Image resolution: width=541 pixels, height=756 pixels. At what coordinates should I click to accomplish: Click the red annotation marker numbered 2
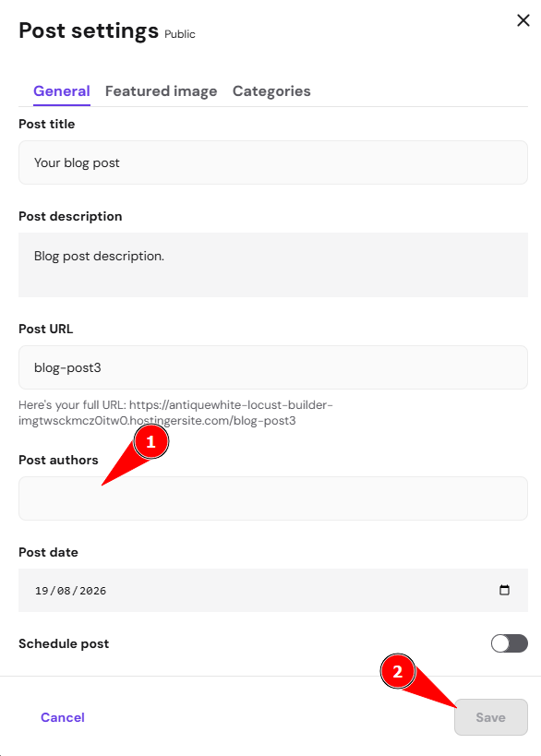coord(397,671)
